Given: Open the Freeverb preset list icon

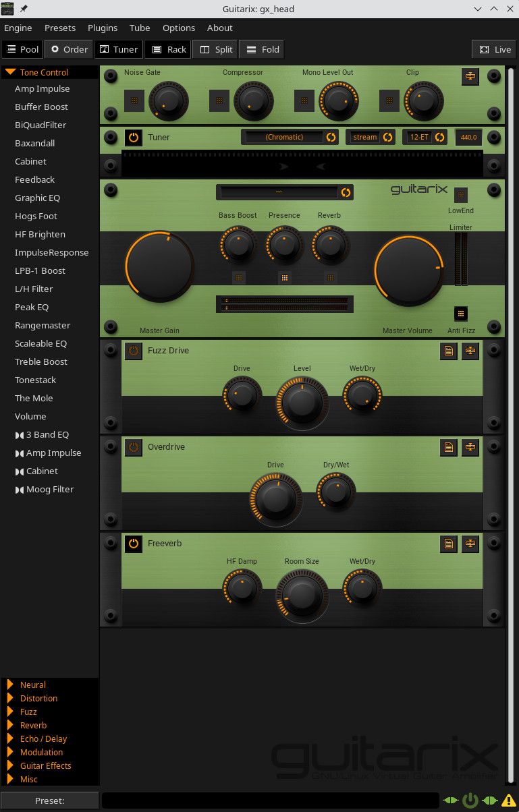Looking at the screenshot, I should pos(449,544).
